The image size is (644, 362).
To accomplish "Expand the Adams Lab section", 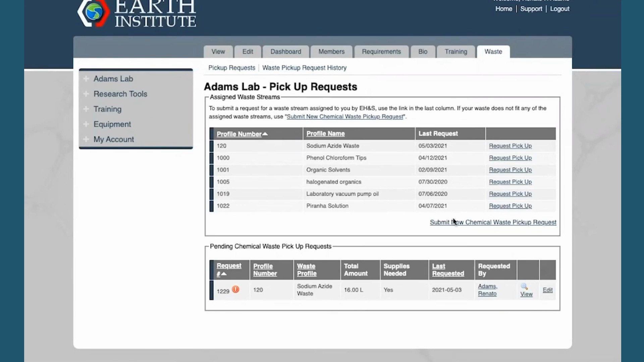I will click(x=86, y=78).
